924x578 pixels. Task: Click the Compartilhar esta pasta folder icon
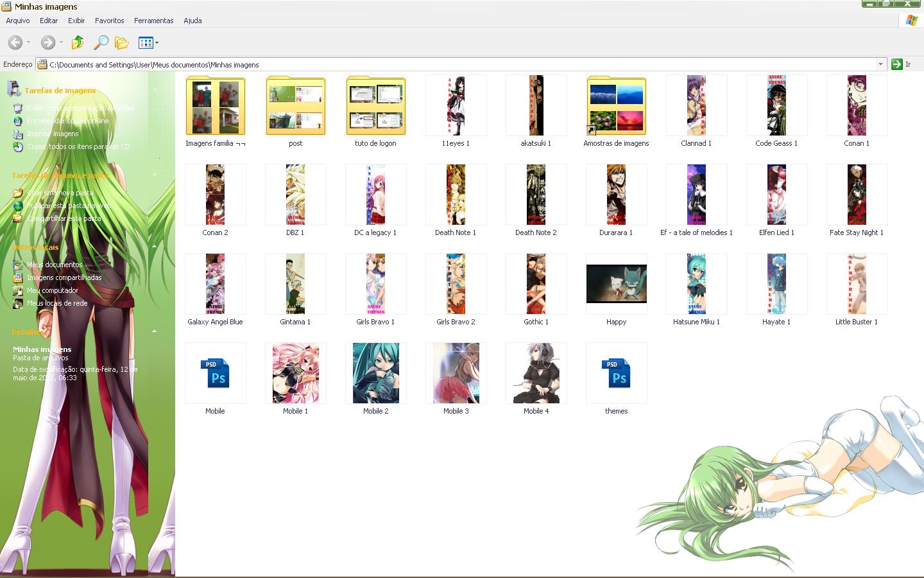(18, 218)
